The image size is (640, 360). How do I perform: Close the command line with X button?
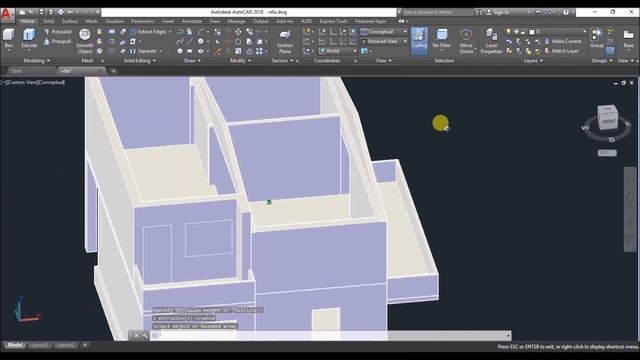[x=136, y=336]
